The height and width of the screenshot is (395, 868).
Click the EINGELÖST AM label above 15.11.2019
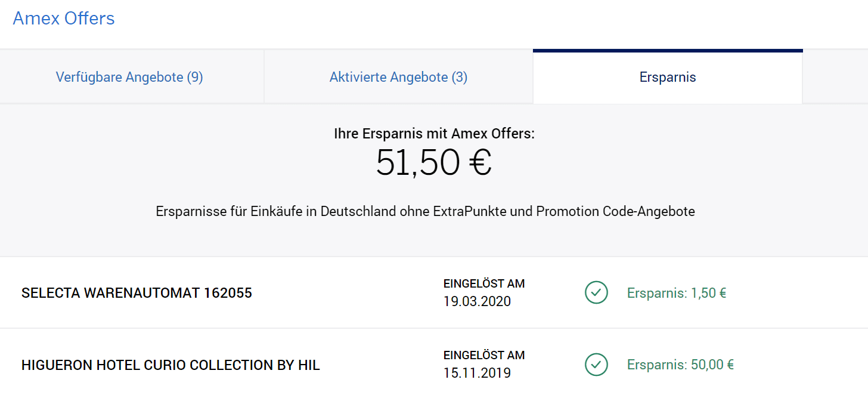click(x=484, y=355)
